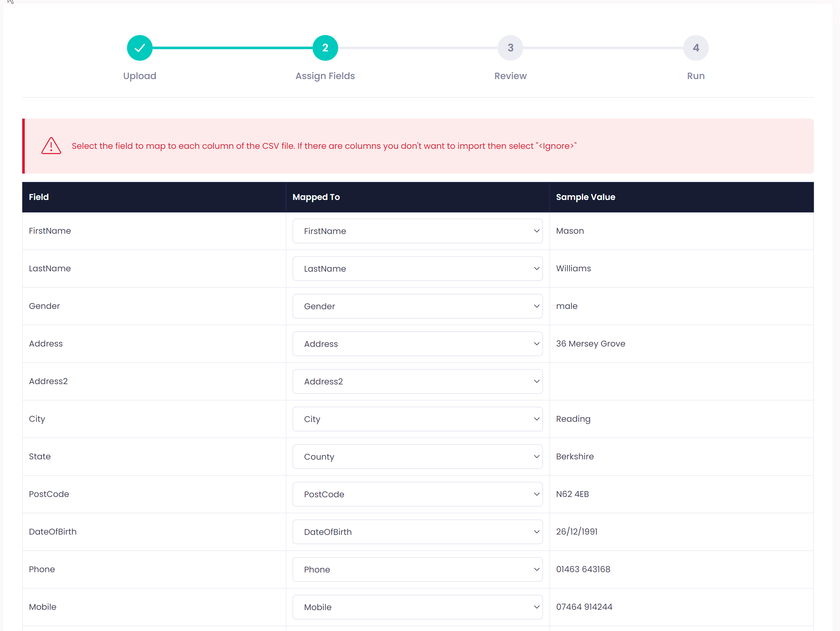Open the PostCode mapping dropdown
840x631 pixels.
[x=417, y=494]
